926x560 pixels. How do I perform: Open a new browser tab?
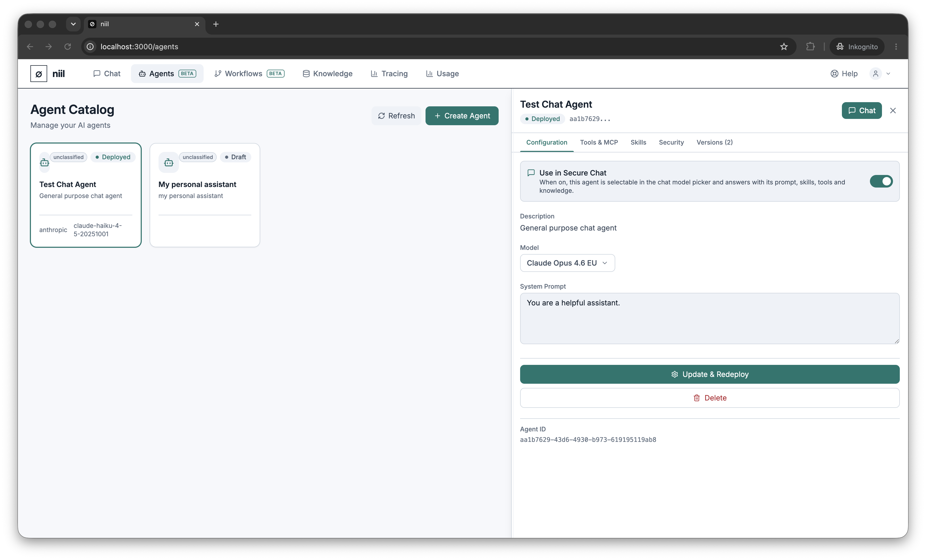tap(216, 24)
